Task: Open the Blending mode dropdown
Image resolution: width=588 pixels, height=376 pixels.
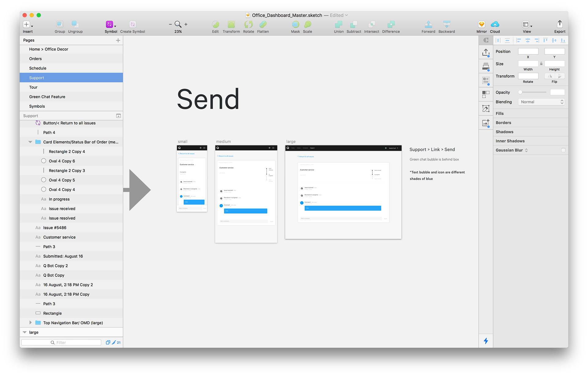Action: tap(541, 102)
